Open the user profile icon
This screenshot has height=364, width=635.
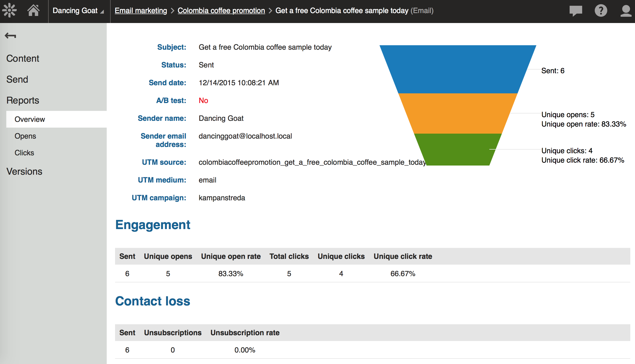click(x=626, y=11)
